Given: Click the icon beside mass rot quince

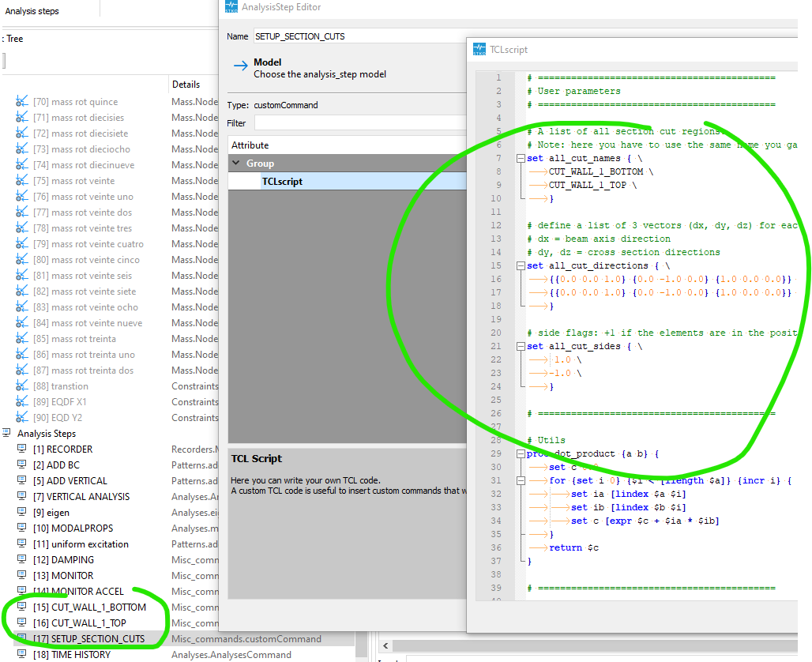Looking at the screenshot, I should pos(22,101).
